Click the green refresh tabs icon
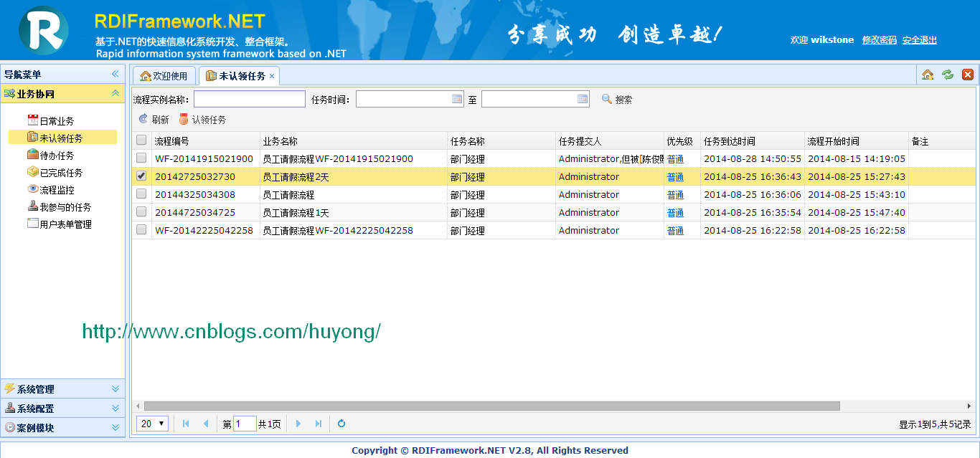980x458 pixels. [948, 75]
